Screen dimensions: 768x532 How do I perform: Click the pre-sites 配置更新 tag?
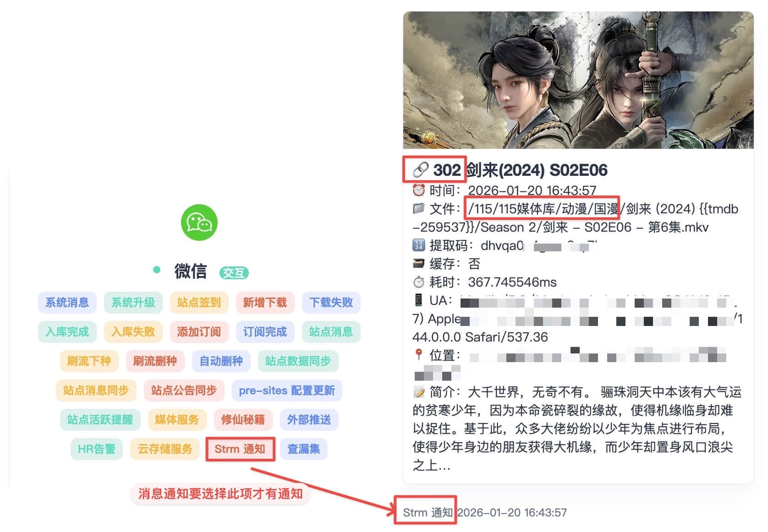tap(287, 391)
